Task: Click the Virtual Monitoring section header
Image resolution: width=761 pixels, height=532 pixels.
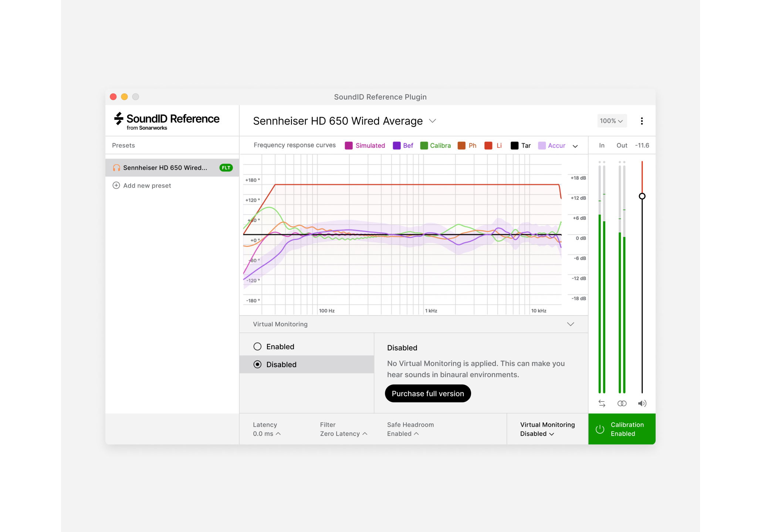Action: (413, 324)
